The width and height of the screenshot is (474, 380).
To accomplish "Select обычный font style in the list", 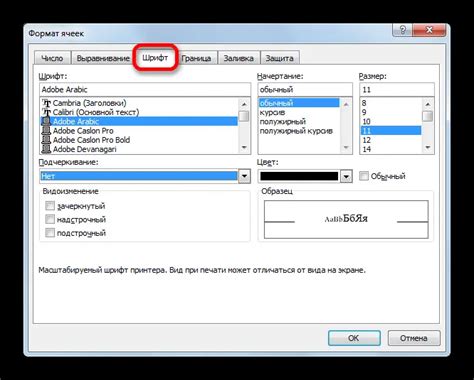I will coord(299,103).
